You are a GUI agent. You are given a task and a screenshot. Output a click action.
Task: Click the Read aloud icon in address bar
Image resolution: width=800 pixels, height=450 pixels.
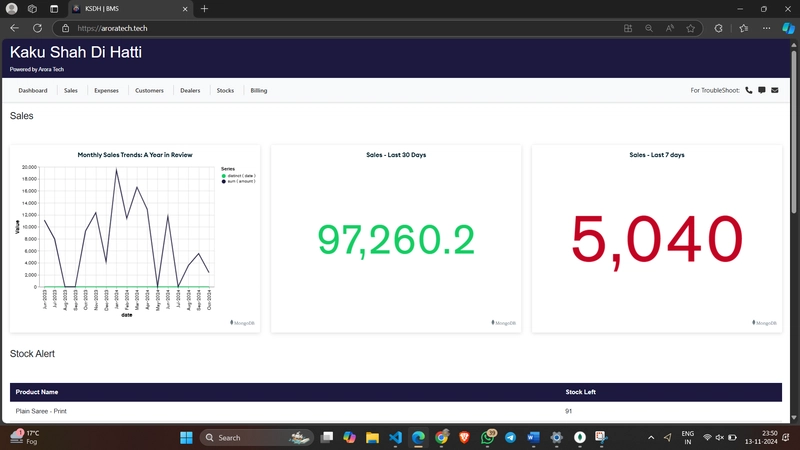[670, 28]
